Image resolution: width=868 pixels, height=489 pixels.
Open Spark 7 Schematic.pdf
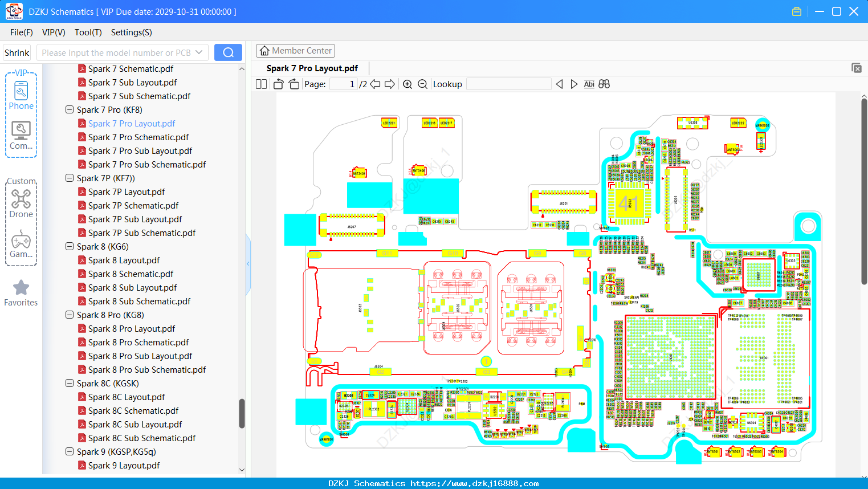click(x=131, y=69)
